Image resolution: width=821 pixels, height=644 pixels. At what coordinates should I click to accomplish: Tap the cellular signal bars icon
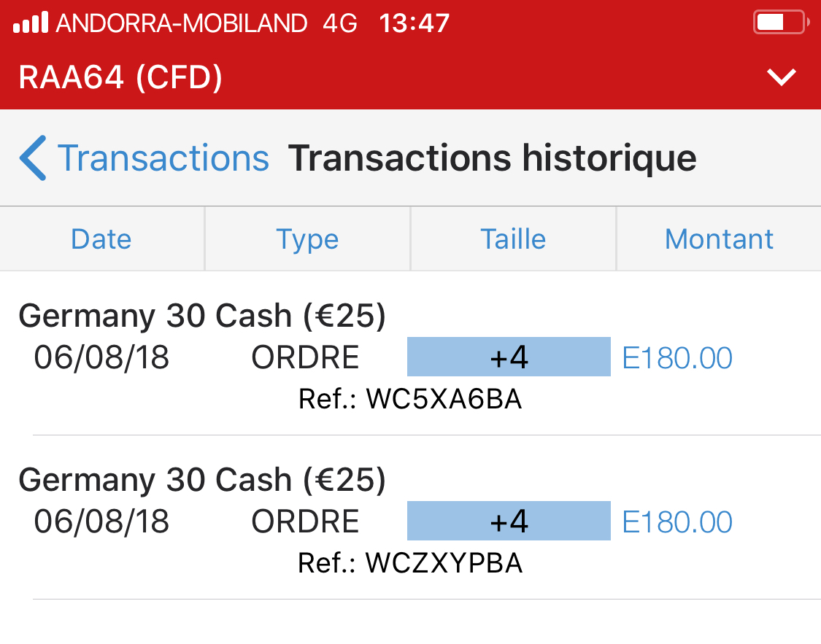point(31,23)
